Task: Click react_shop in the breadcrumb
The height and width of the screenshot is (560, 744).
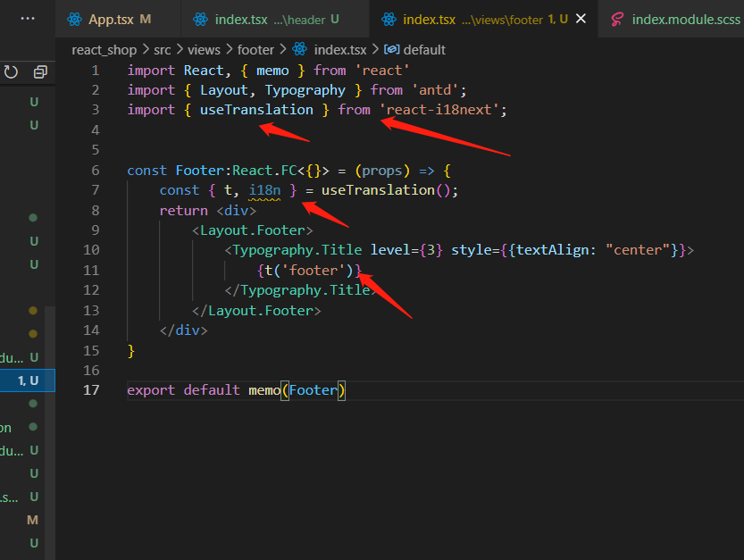Action: pos(104,50)
